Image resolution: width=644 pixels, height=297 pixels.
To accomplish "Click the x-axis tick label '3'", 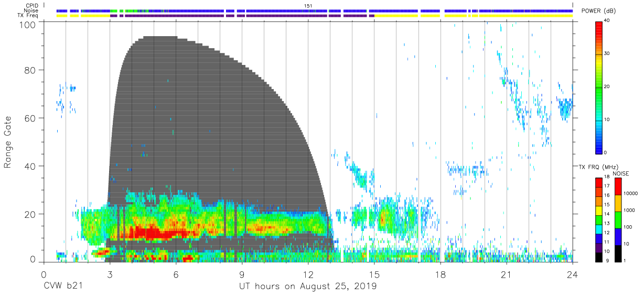I will [x=110, y=274].
